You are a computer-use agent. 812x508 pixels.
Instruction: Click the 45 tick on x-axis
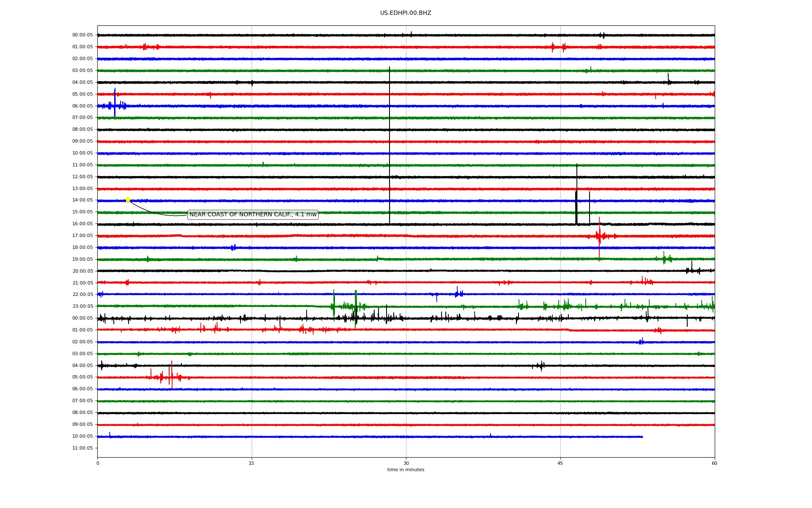(560, 463)
